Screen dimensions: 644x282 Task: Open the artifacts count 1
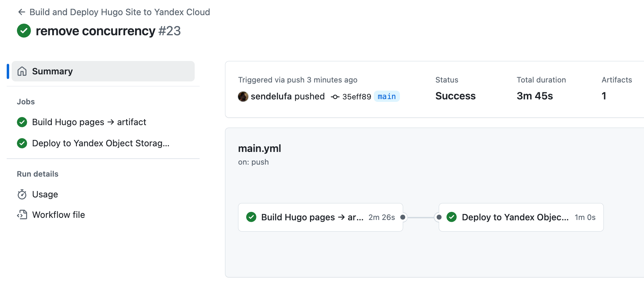(604, 96)
